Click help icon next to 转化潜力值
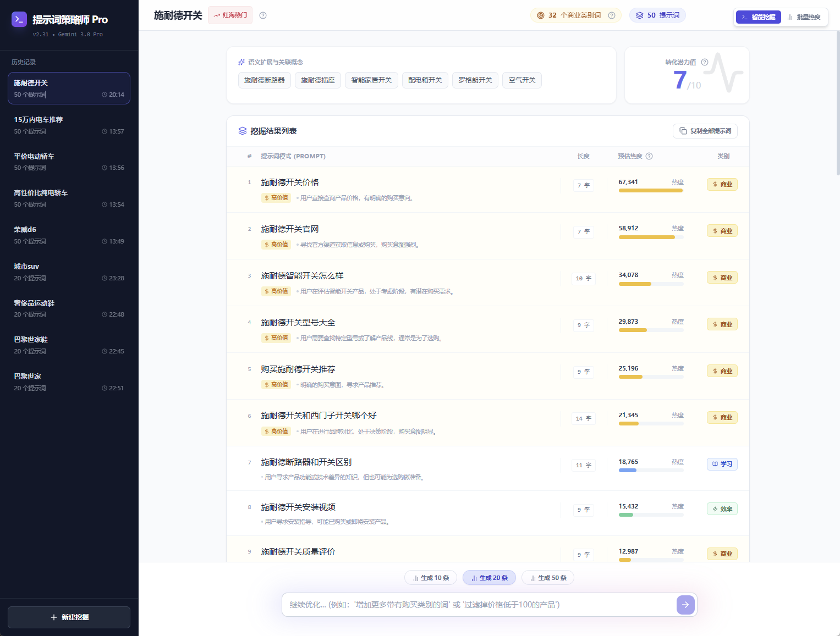The height and width of the screenshot is (636, 840). point(705,62)
